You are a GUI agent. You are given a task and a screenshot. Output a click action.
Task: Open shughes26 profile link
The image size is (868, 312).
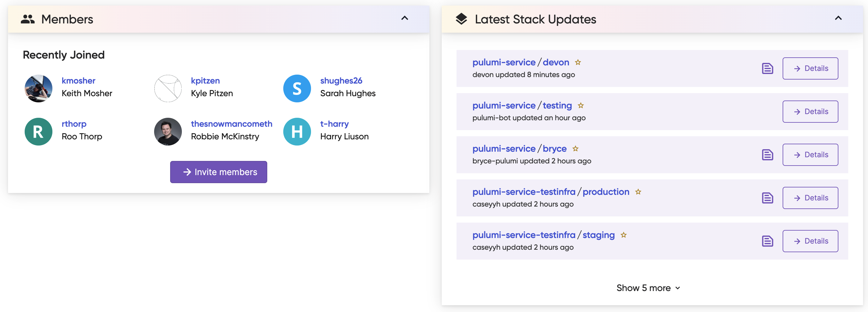341,81
